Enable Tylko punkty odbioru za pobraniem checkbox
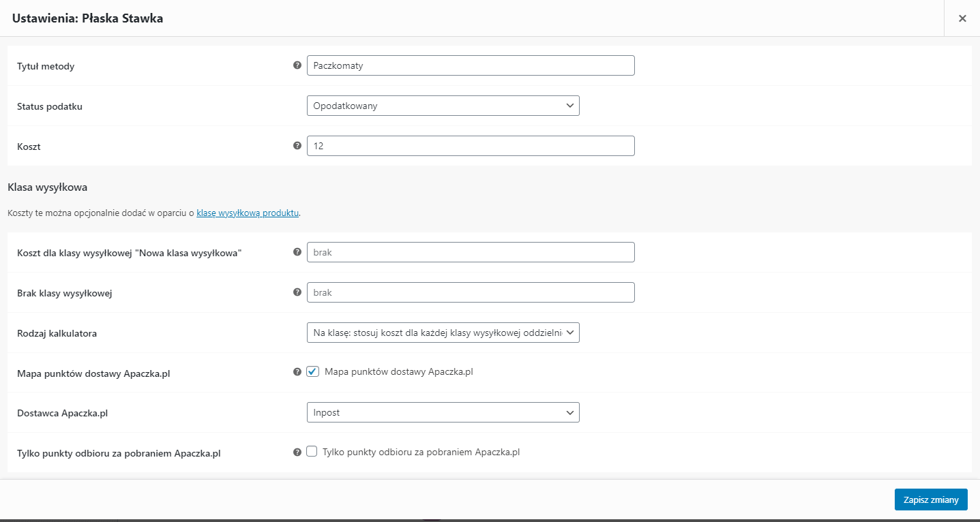This screenshot has height=522, width=980. (312, 451)
